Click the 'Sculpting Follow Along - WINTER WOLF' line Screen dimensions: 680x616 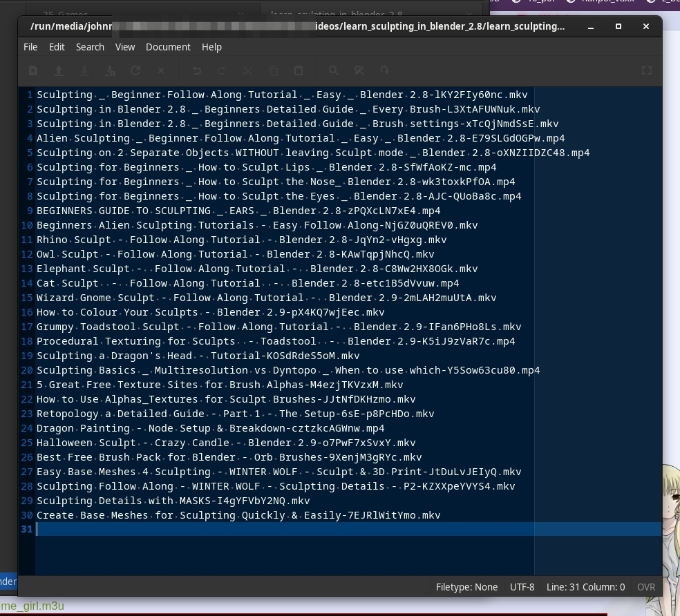coord(276,487)
